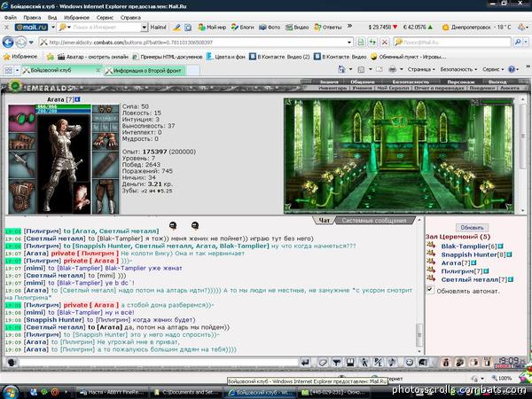Image resolution: width=532 pixels, height=399 pixels.
Task: Click the round face icon left of chat input
Action: point(12,363)
